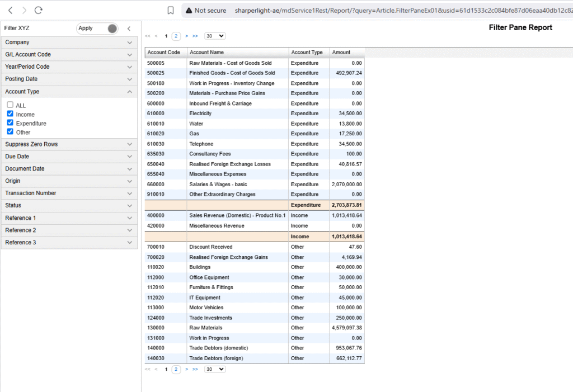Expand the Reference 2 filter

tap(69, 230)
